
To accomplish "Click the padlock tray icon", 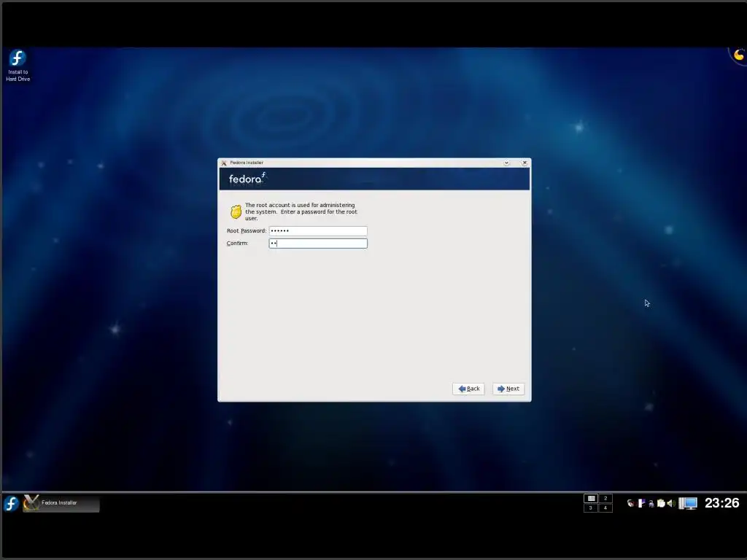I will click(651, 504).
